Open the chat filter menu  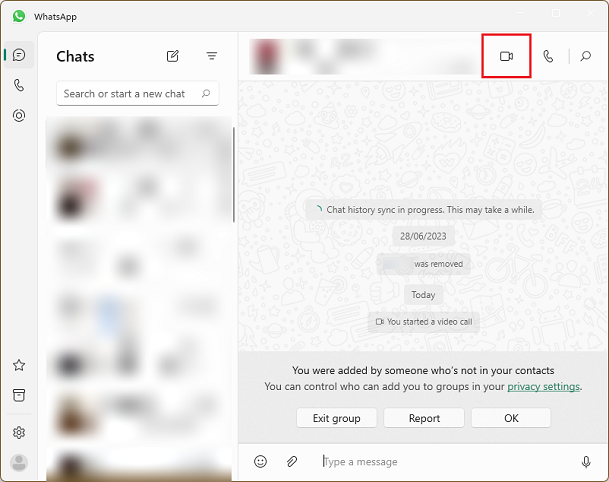point(212,56)
